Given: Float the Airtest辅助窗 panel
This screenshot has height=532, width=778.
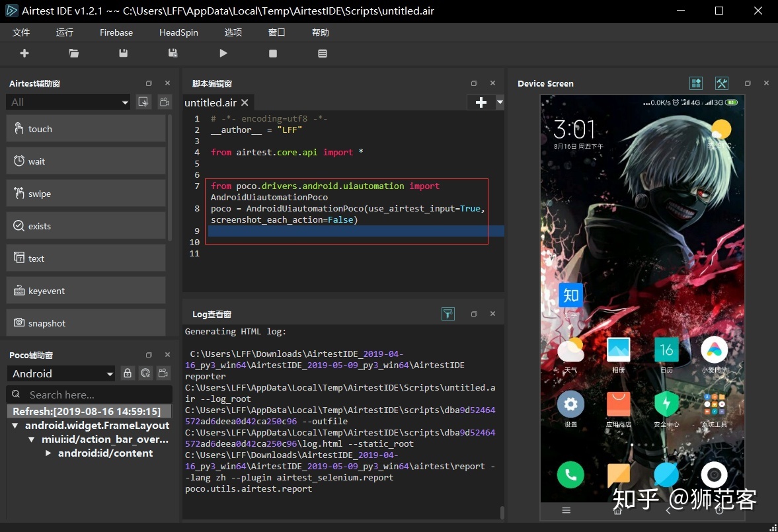Looking at the screenshot, I should [149, 83].
